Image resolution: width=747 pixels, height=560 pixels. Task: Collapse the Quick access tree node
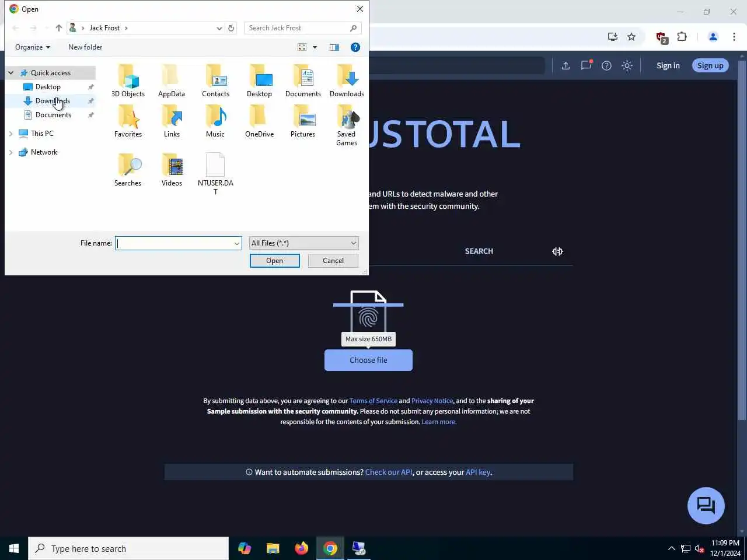pyautogui.click(x=11, y=73)
